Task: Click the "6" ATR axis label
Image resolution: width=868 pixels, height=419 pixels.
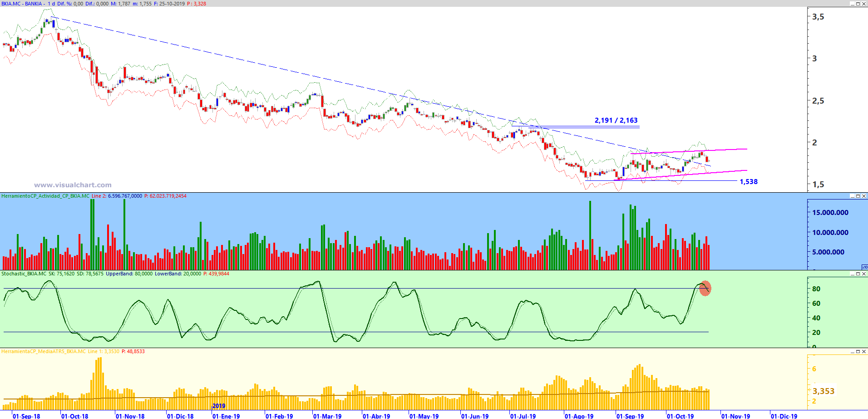Action: [x=814, y=369]
